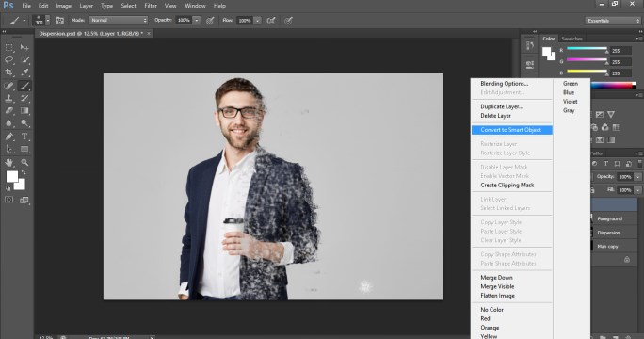Screen dimensions: 644x339
Task: Swap foreground and background colors
Action: pyautogui.click(x=24, y=172)
